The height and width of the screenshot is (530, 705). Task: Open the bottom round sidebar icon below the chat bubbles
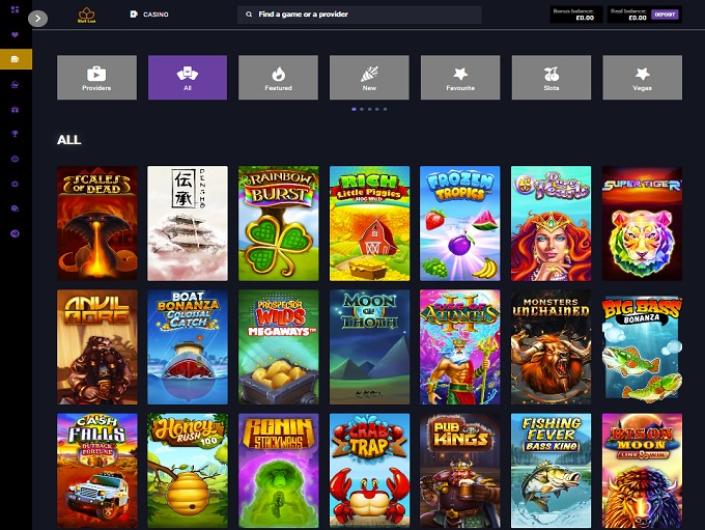coord(15,233)
